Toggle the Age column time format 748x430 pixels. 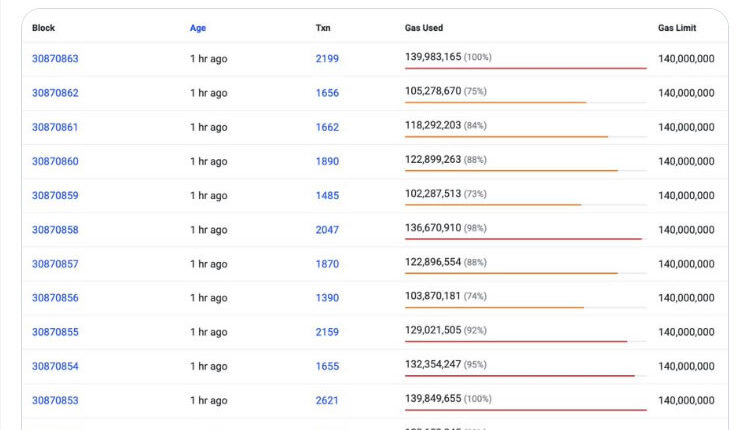point(197,28)
